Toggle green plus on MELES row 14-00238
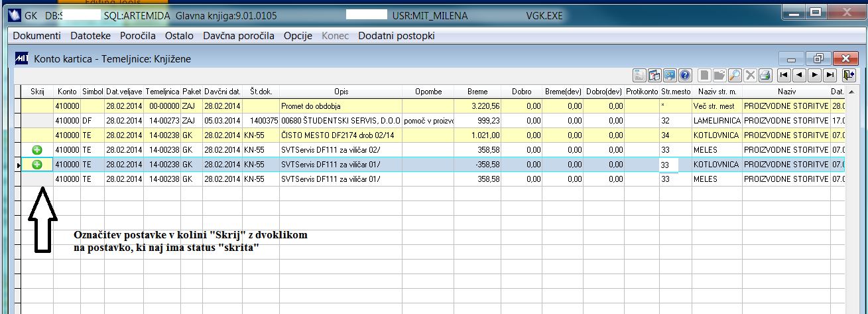Viewport: 868px width, 314px height. [x=37, y=150]
